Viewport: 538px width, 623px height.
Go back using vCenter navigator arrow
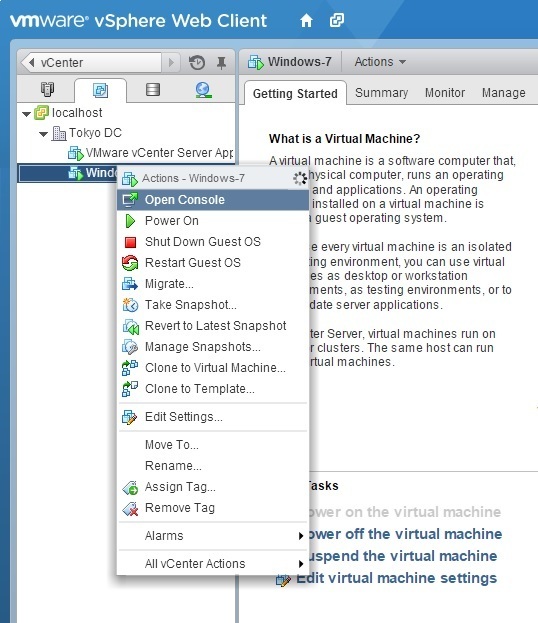[x=31, y=62]
